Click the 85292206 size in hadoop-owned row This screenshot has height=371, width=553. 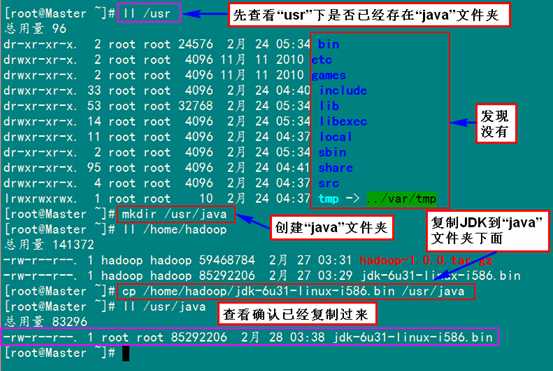(227, 276)
